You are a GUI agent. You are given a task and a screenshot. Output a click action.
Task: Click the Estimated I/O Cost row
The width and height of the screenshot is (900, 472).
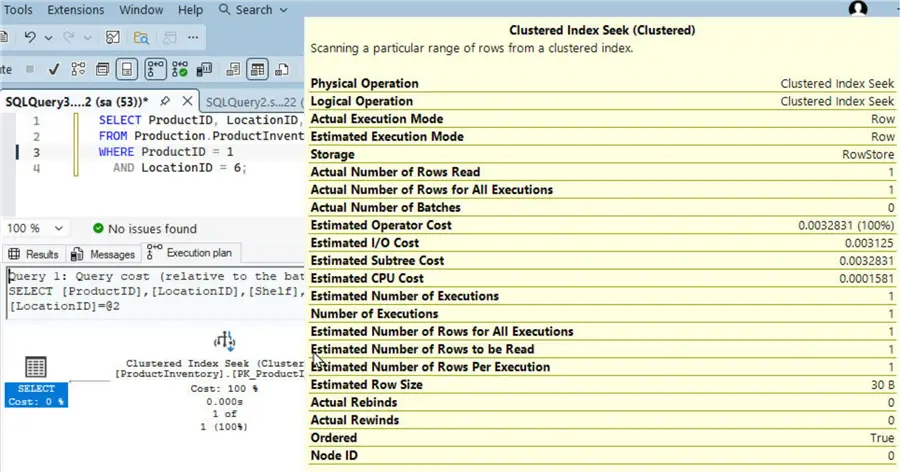[603, 243]
